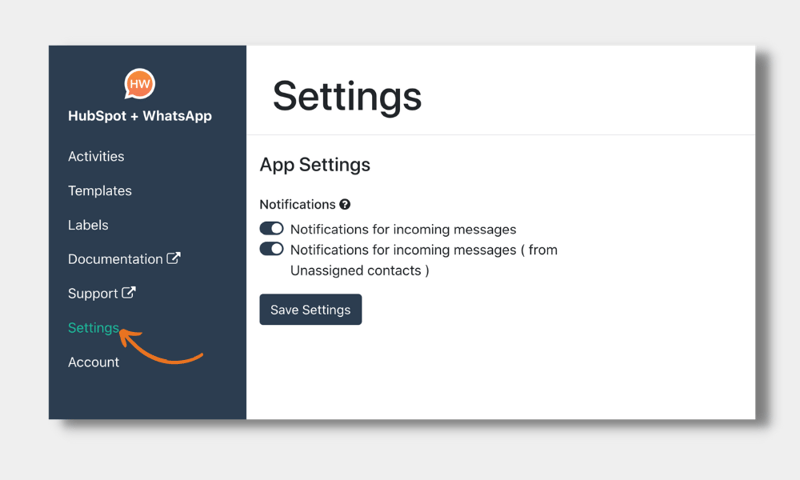Click the large Settings page heading
The image size is (800, 480).
[347, 96]
